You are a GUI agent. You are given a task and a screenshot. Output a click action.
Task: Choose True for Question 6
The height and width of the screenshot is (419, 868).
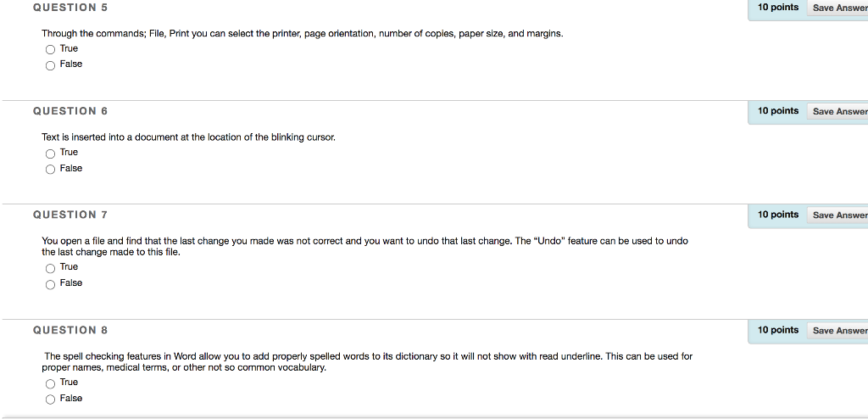click(x=50, y=154)
